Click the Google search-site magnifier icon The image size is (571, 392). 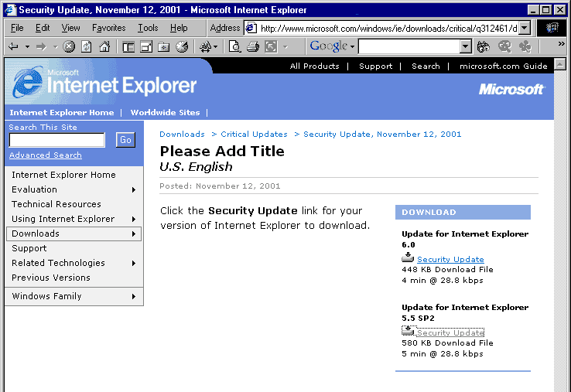click(504, 46)
